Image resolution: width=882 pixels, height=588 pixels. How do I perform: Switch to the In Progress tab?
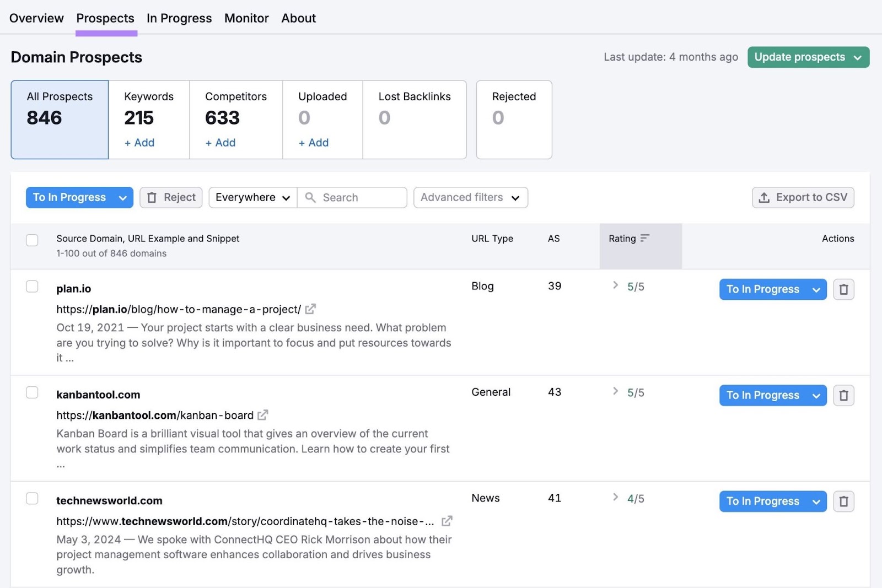pos(179,18)
